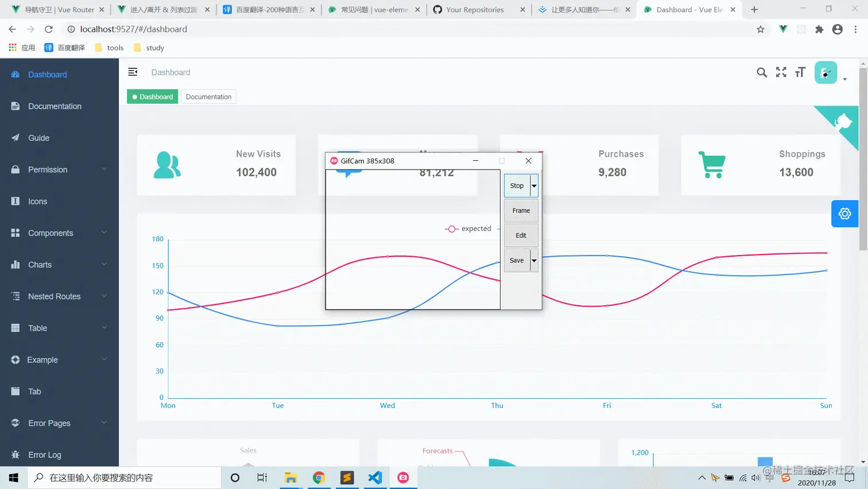This screenshot has height=489, width=868.
Task: Click the page vertical scrollbar
Action: coord(863,159)
